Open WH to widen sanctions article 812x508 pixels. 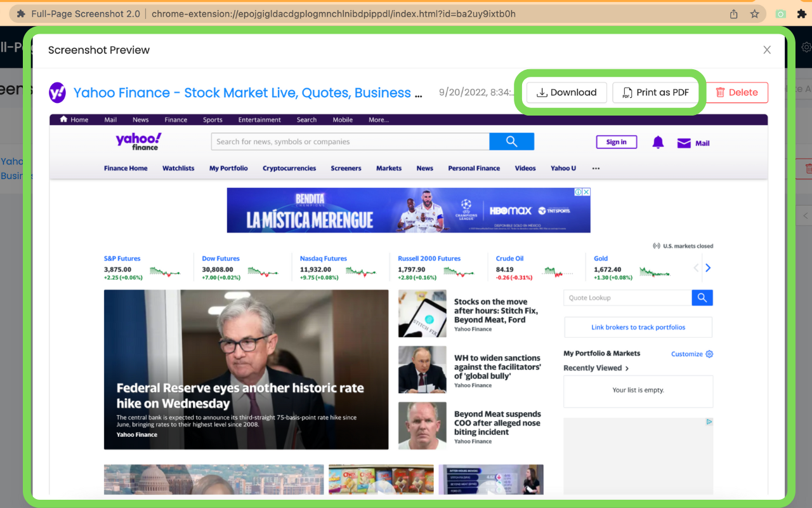pyautogui.click(x=497, y=367)
